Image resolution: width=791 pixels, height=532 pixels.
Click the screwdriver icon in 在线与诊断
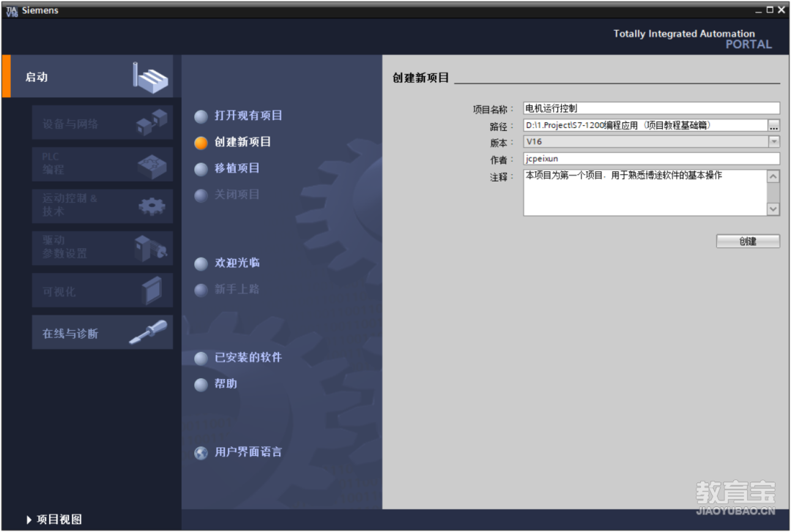(148, 333)
